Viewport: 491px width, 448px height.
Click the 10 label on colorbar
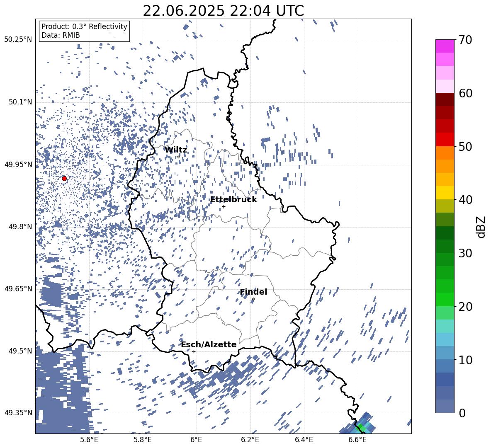tap(465, 360)
